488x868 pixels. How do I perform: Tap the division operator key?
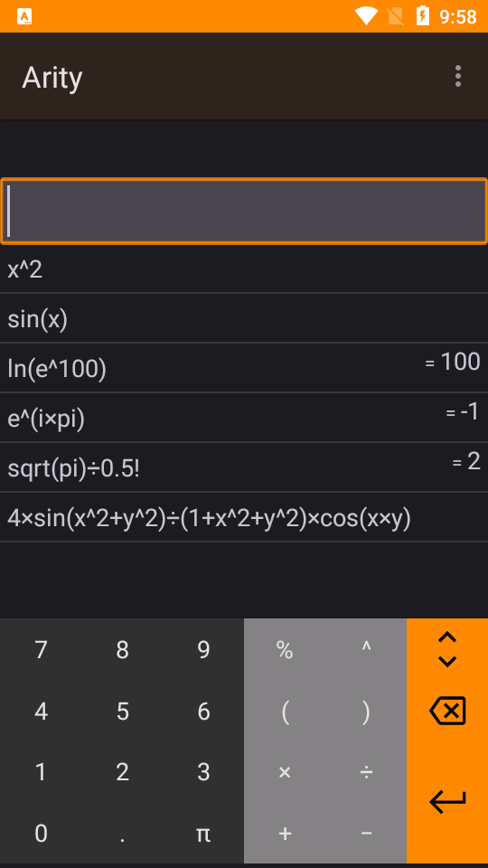point(366,771)
